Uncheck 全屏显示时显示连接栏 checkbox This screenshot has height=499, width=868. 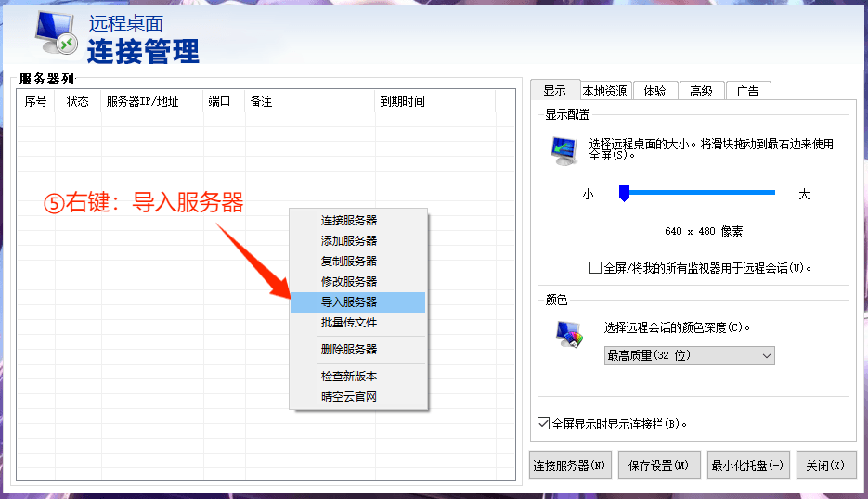[544, 424]
